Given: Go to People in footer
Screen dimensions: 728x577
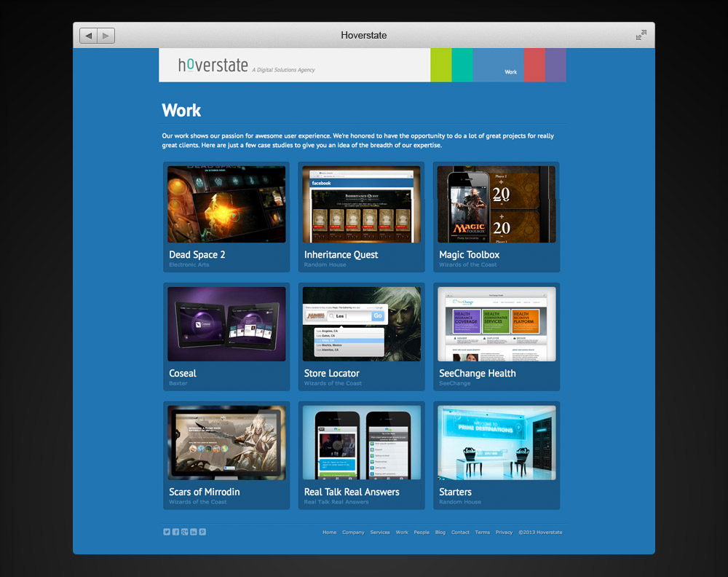Looking at the screenshot, I should (422, 533).
